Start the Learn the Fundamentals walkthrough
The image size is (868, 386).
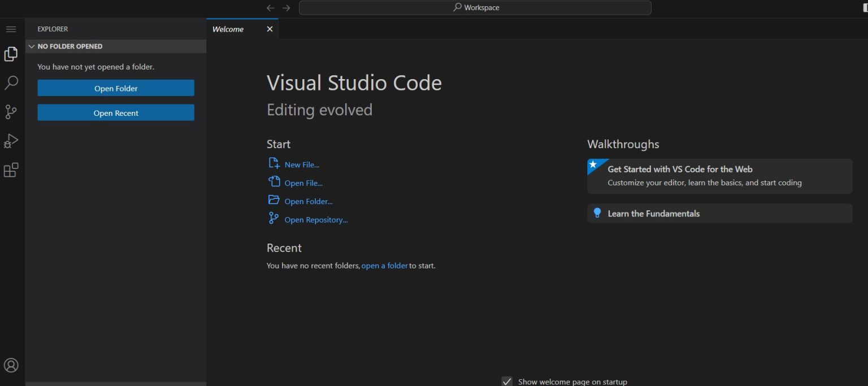(653, 213)
